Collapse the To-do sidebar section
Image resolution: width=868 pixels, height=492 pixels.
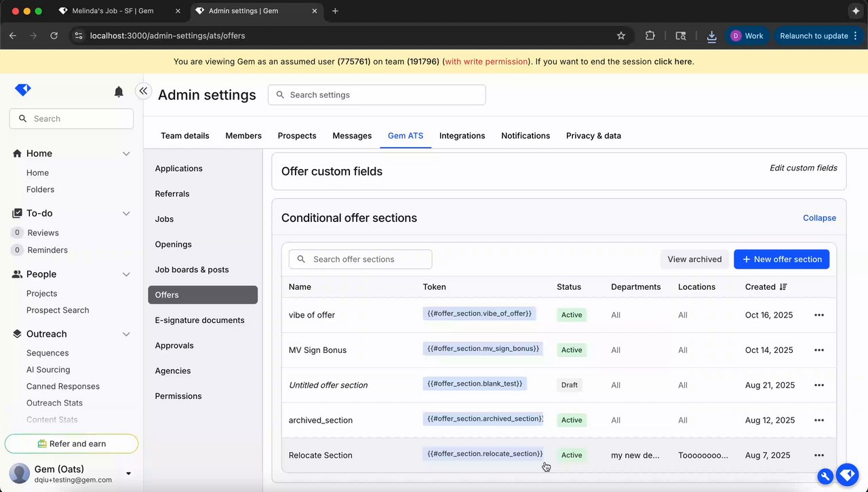[x=126, y=213]
